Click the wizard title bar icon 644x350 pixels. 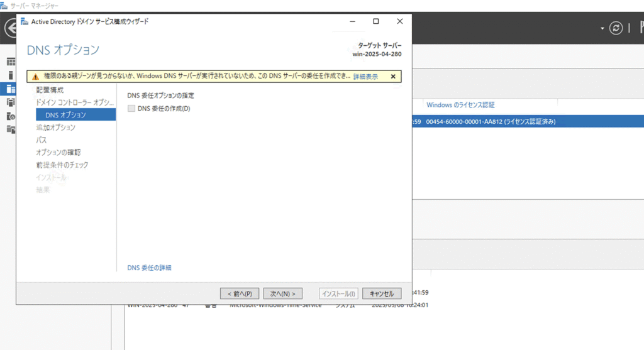25,21
